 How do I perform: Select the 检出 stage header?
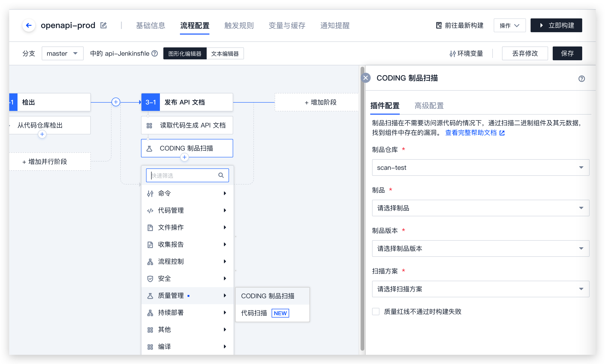click(x=50, y=102)
